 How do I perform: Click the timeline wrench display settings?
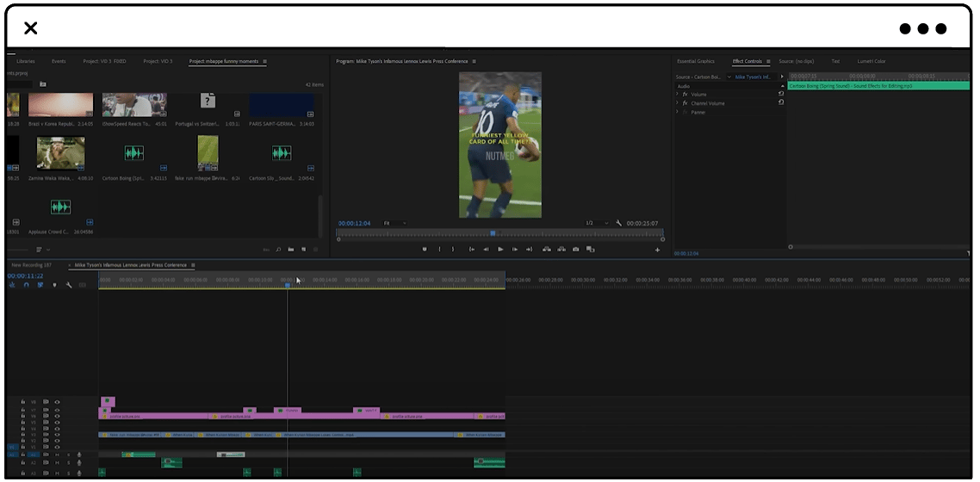68,285
